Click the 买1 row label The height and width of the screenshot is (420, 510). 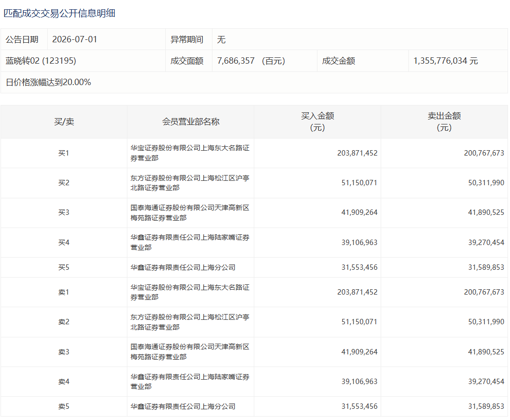coord(64,153)
